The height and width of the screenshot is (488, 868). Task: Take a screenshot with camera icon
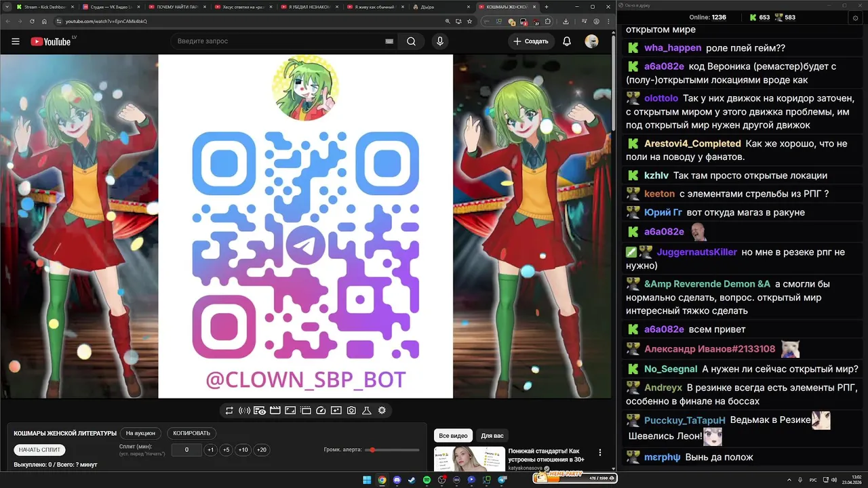point(351,410)
